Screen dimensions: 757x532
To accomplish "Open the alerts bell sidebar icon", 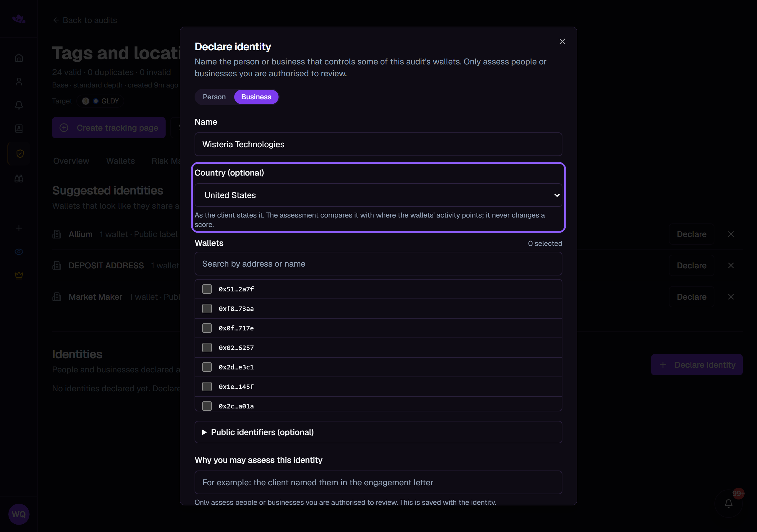I will pyautogui.click(x=19, y=105).
